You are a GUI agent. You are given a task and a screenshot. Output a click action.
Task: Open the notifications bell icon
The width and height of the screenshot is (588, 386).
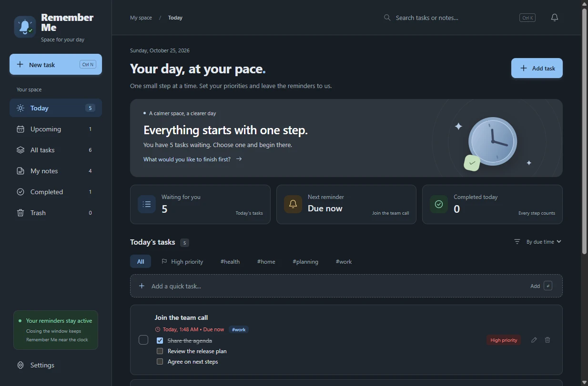click(x=555, y=18)
